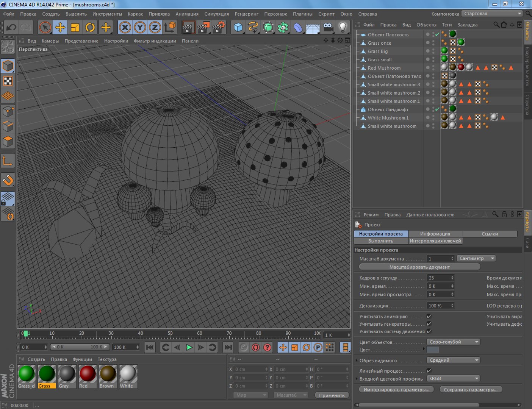This screenshot has width=532, height=409.
Task: Open the Сантиметр units dropdown
Action: point(476,258)
